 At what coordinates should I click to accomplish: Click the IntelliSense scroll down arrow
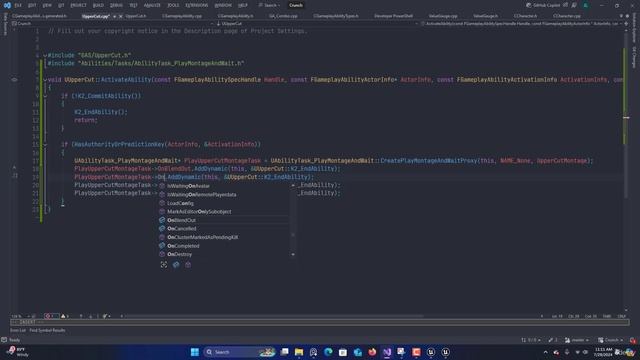(293, 254)
